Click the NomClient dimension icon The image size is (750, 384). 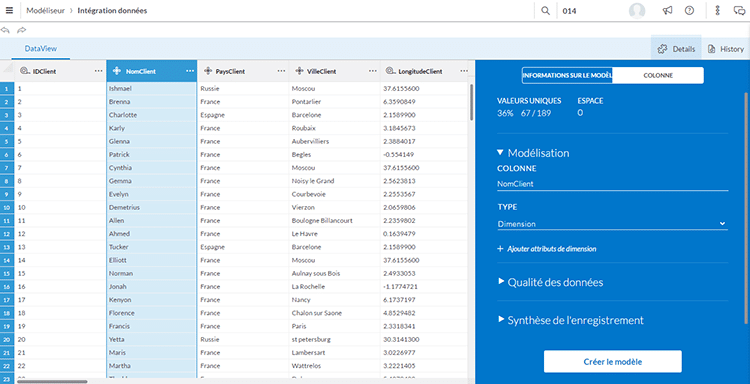(116, 71)
